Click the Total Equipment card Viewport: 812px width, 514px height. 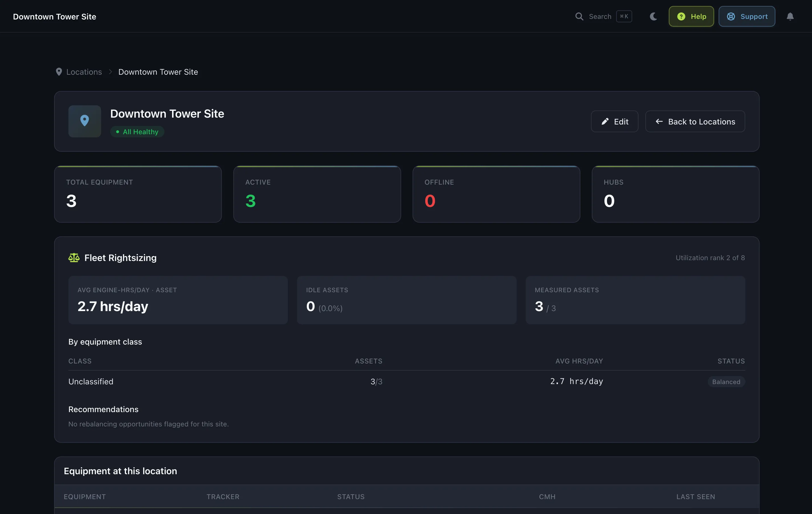(x=138, y=194)
